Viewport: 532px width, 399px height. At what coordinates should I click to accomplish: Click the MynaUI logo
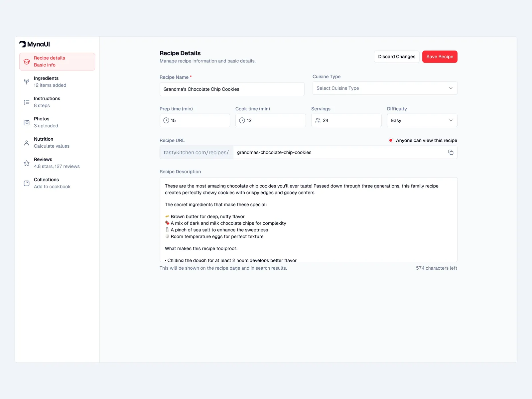point(35,44)
